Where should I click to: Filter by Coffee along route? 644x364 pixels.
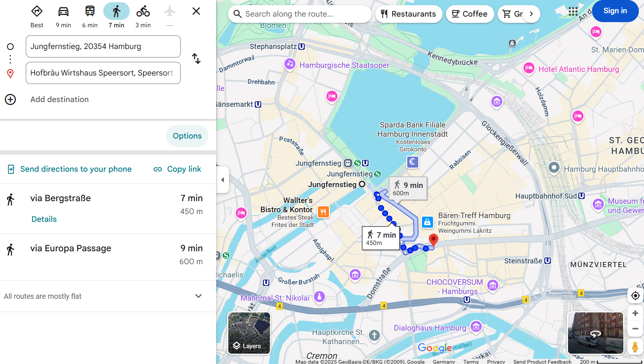tap(470, 14)
